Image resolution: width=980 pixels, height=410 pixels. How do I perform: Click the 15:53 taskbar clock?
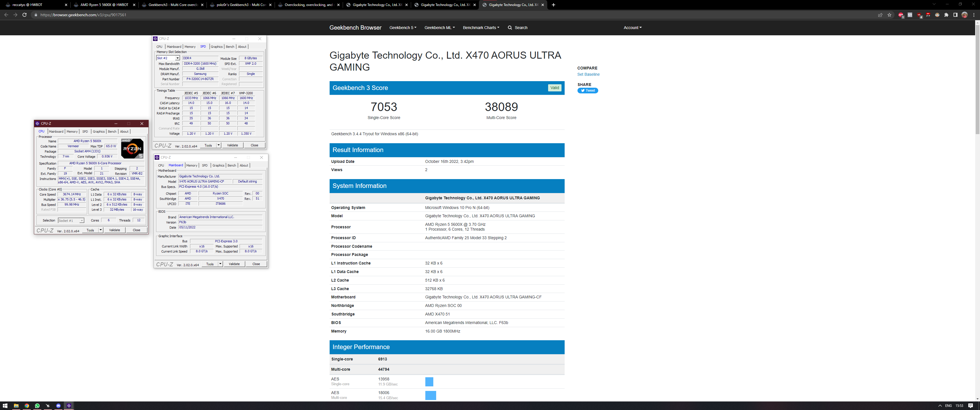[959, 406]
